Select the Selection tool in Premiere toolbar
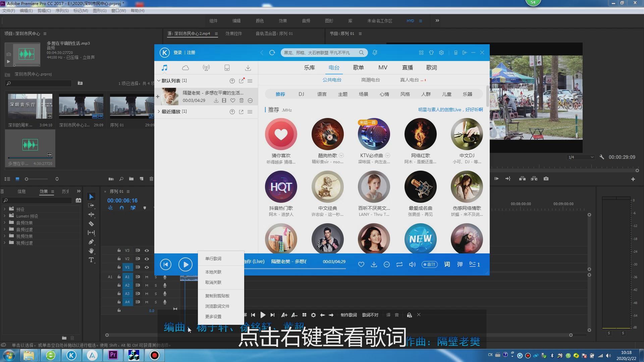 91,197
